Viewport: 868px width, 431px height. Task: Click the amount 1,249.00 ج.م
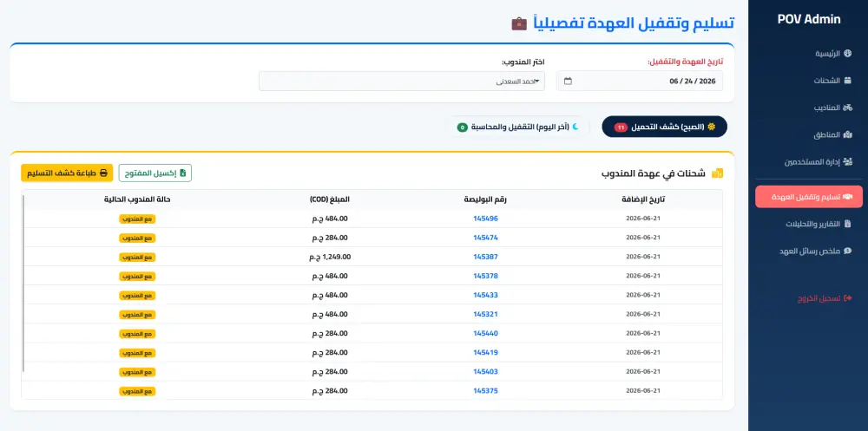pyautogui.click(x=330, y=257)
